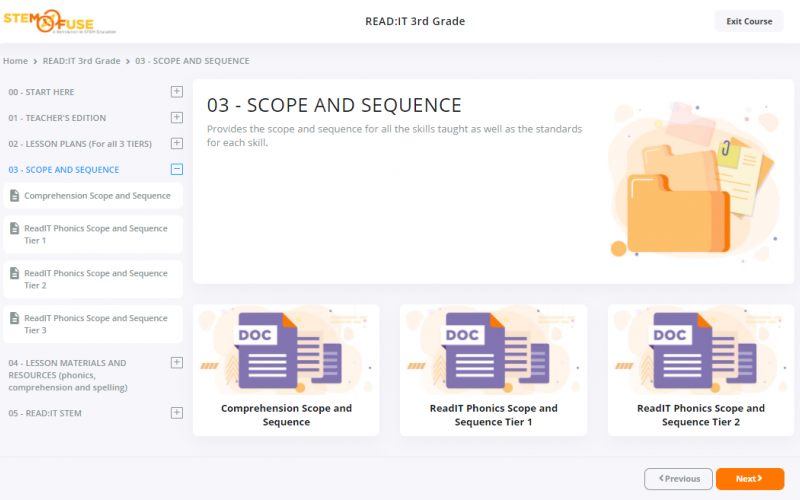Click the orange Next button
The image size is (800, 500).
tap(749, 479)
